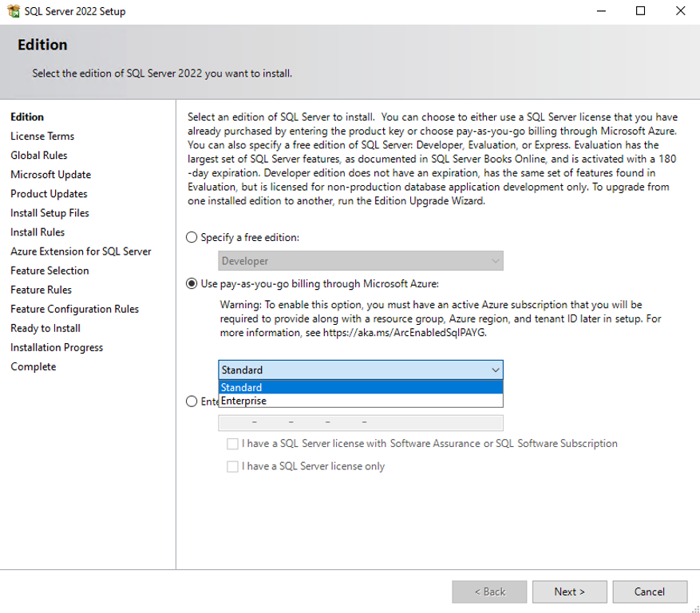This screenshot has width=700, height=613.
Task: Check the Software Assurance license checkbox
Action: click(232, 444)
